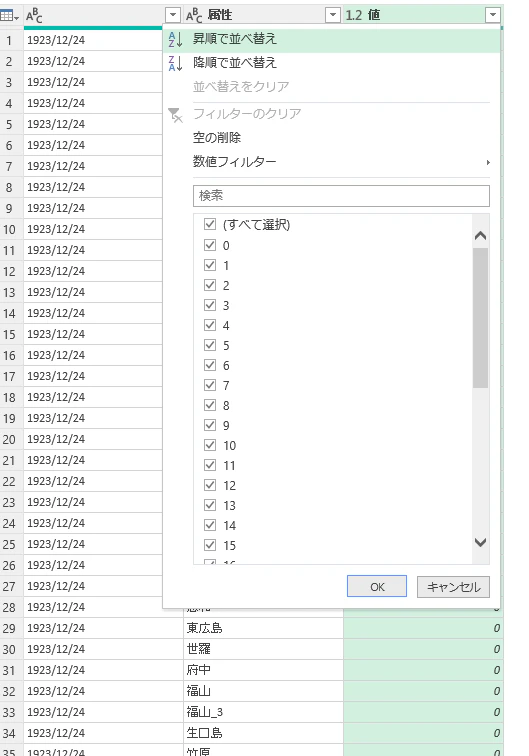Uncheck the value 13 checkbox

point(210,505)
